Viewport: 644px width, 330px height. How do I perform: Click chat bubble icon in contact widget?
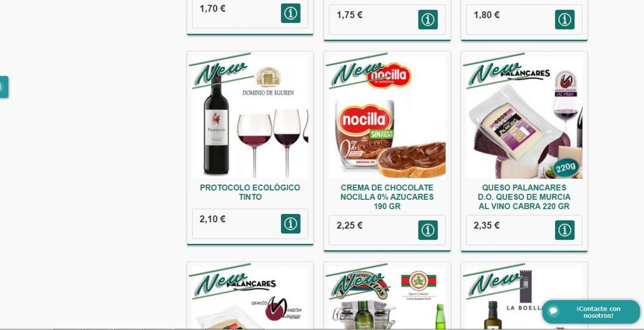(553, 311)
